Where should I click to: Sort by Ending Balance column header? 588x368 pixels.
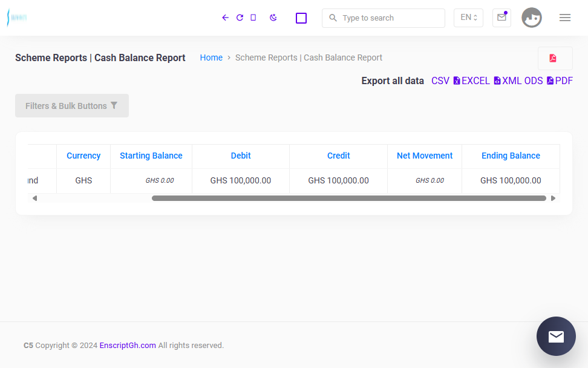(x=511, y=156)
